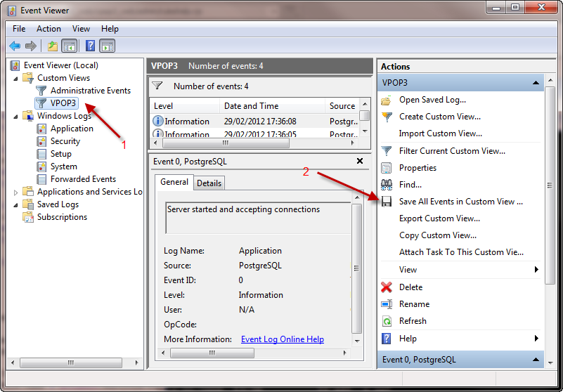Open the Help menu in menu bar
Viewport: 563px width, 392px height.
(x=110, y=29)
